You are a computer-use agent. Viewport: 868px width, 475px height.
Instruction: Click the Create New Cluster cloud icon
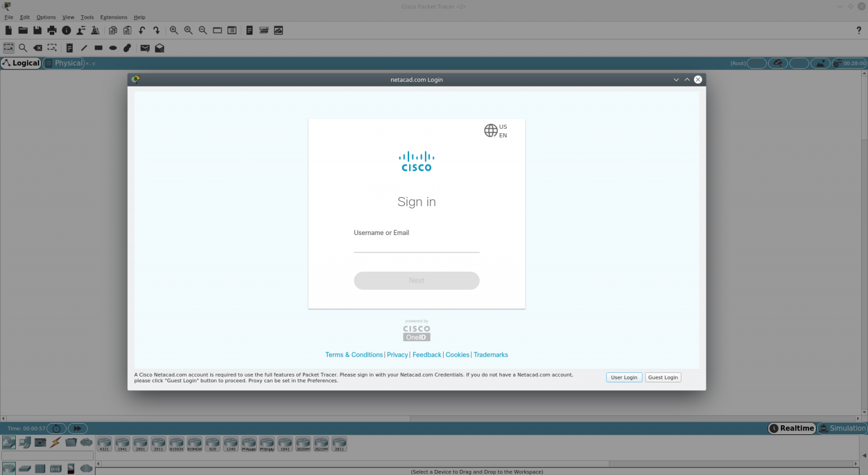click(778, 63)
